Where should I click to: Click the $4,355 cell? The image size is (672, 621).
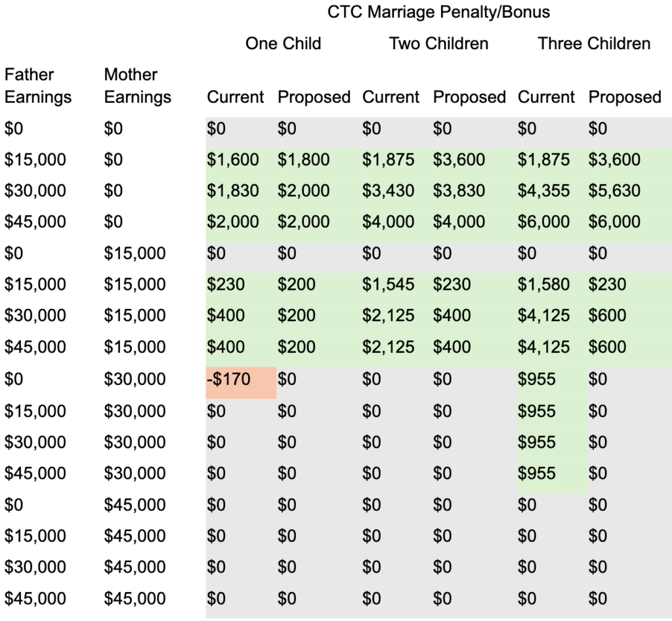544,191
